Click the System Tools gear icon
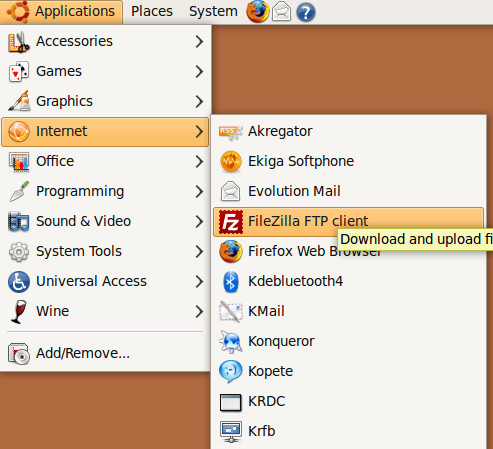The height and width of the screenshot is (449, 493). coord(19,251)
